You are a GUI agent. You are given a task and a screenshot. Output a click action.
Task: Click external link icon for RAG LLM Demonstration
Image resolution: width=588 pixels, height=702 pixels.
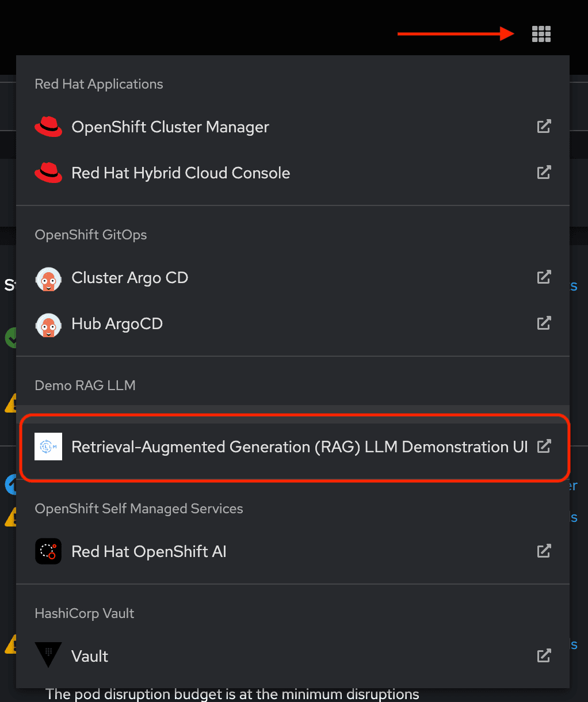pos(544,446)
